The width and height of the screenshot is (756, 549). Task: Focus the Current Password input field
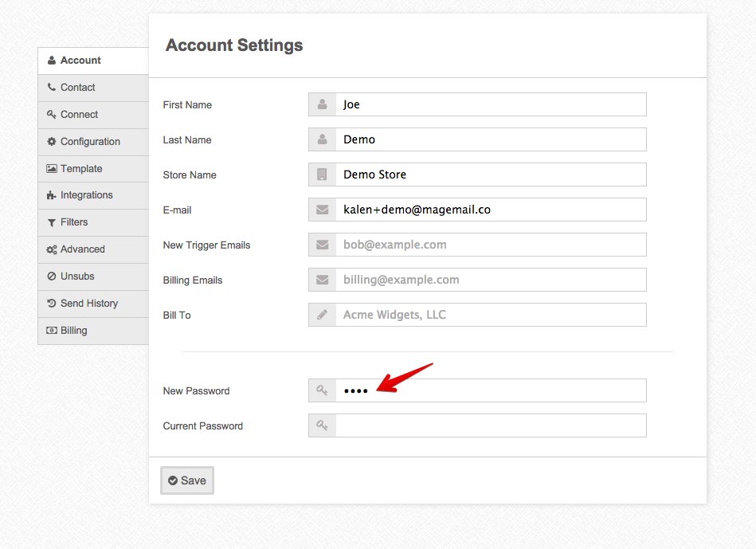coord(490,425)
